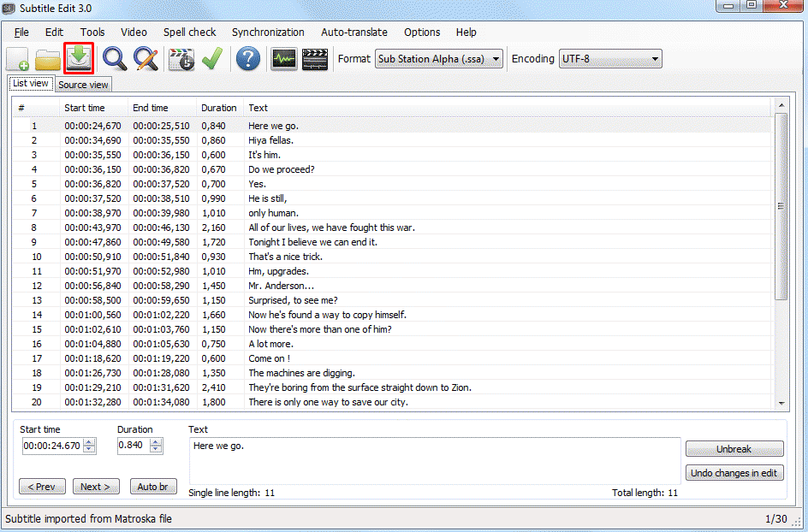808x532 pixels.
Task: Open the Help menu
Action: click(466, 32)
